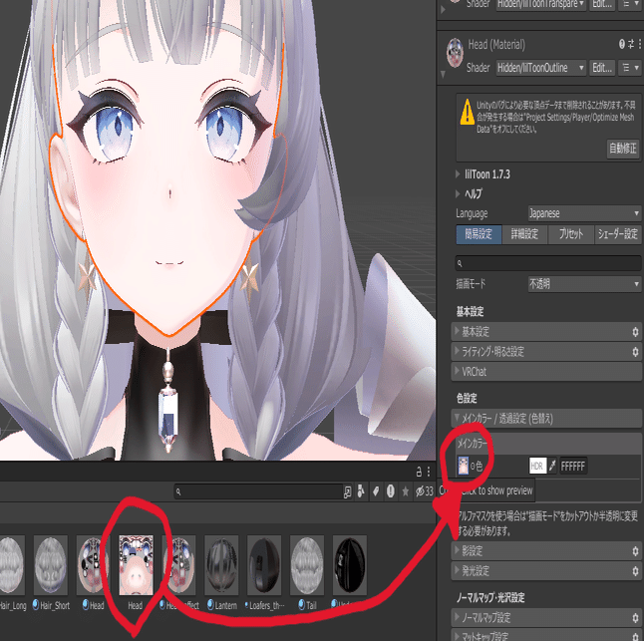Click the search magnifier in the lilToon property search
Screen dimensions: 644x644
pyautogui.click(x=460, y=263)
